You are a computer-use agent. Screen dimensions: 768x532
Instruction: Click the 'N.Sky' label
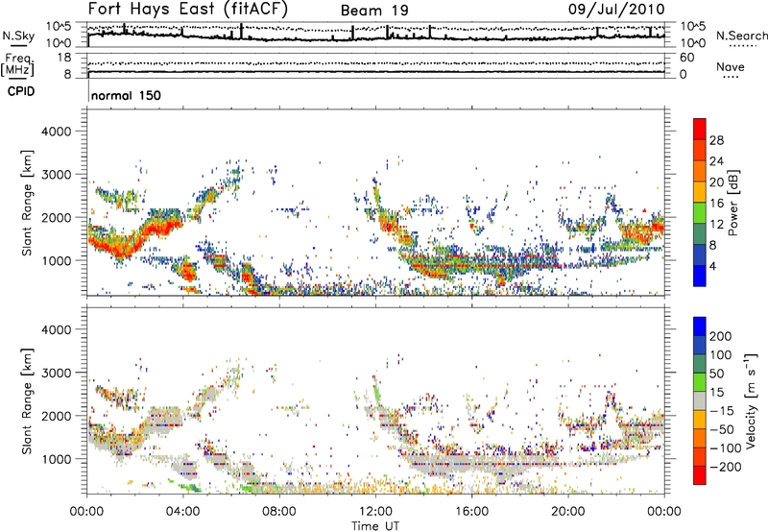(18, 36)
